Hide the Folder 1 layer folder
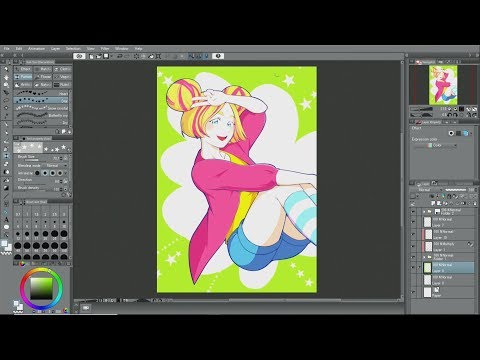This screenshot has width=480, height=360. pos(414,257)
